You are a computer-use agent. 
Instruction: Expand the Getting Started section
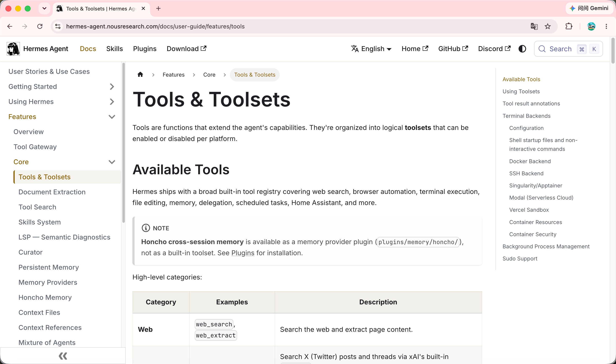click(x=112, y=87)
